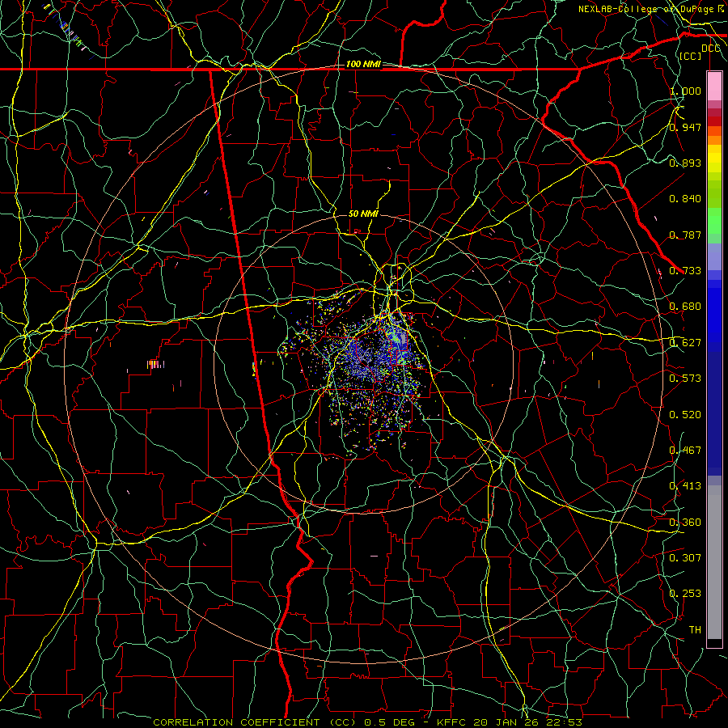
Task: Click the 0.840 scale value
Action: pos(685,199)
